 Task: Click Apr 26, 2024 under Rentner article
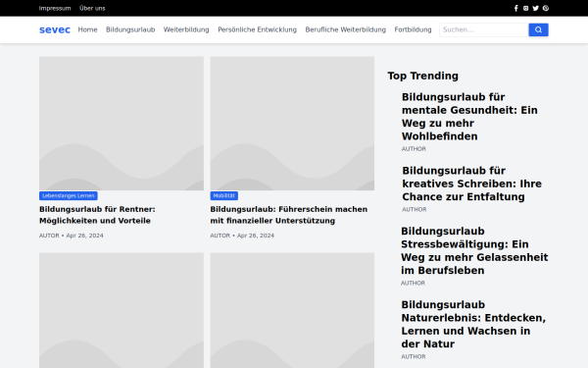(84, 236)
